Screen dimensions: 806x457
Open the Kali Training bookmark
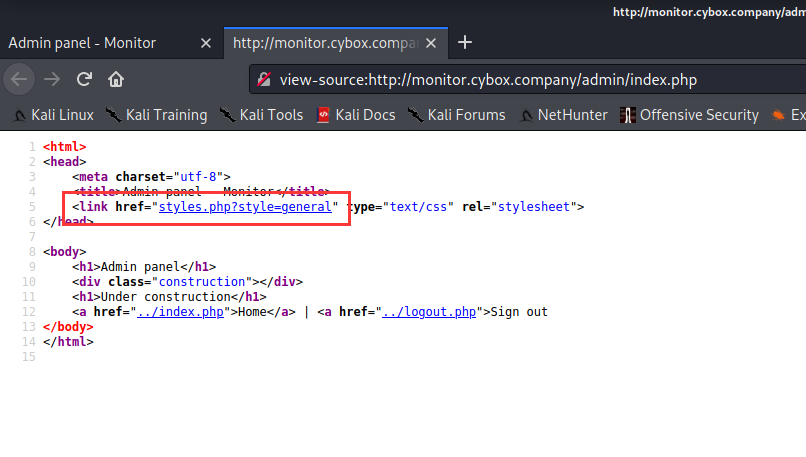(157, 115)
